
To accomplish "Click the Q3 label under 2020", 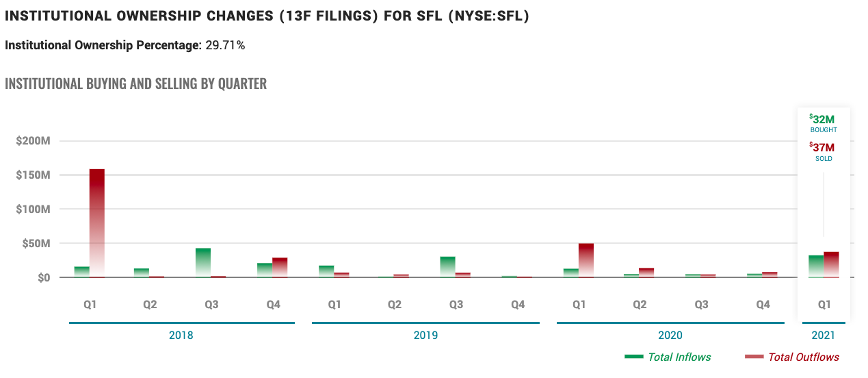I will (701, 304).
